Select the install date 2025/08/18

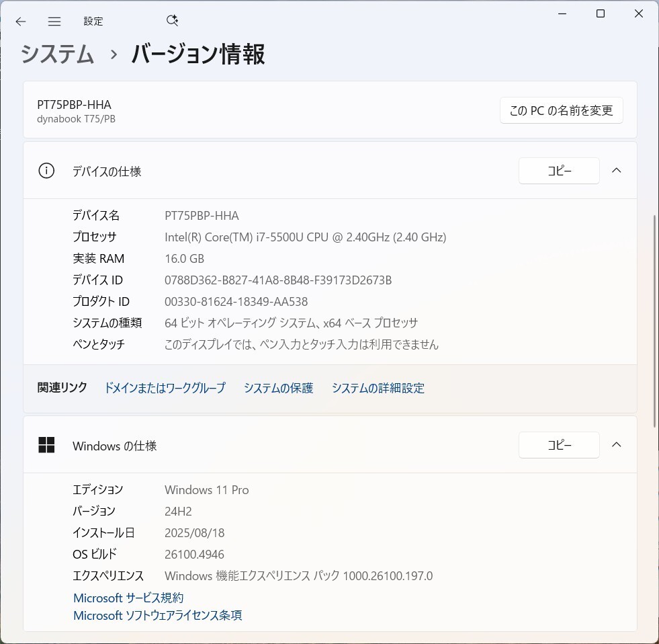195,533
